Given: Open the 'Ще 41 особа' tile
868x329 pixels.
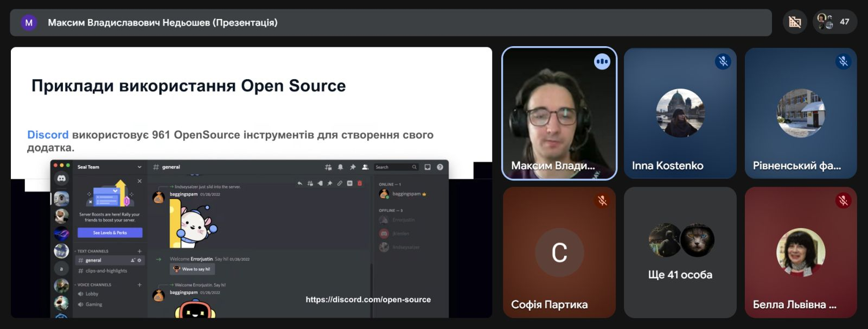Looking at the screenshot, I should point(680,252).
